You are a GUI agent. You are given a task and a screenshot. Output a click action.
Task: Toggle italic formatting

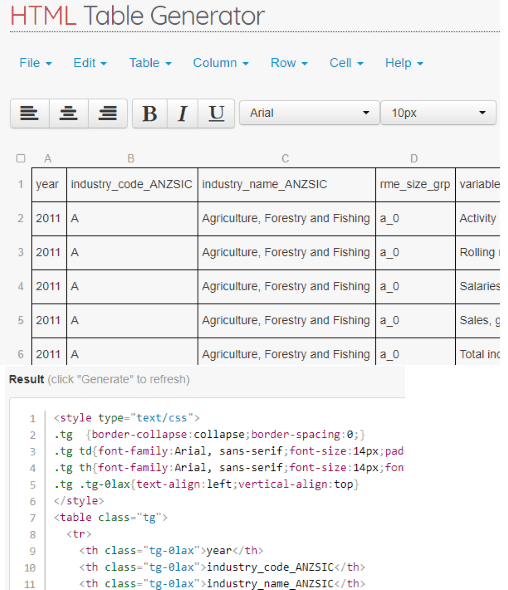coord(183,113)
